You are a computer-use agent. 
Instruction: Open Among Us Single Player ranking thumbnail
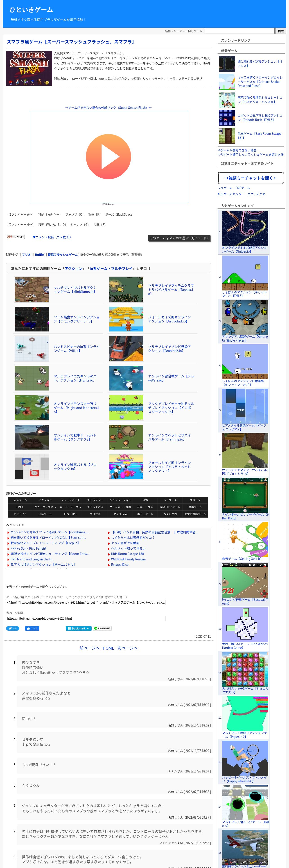[245, 318]
